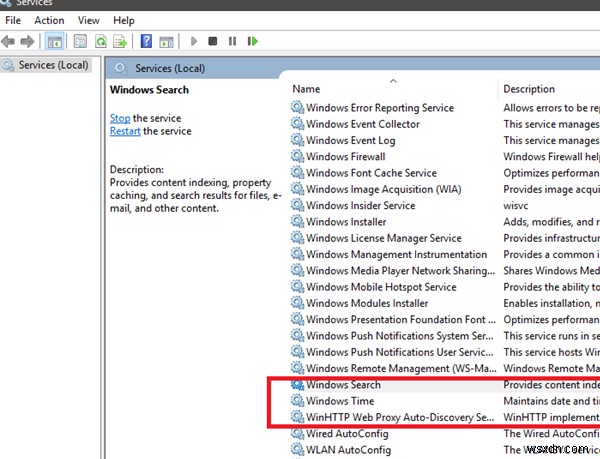Image resolution: width=600 pixels, height=459 pixels.
Task: Select the Windows License Manager Service row
Action: click(445, 238)
